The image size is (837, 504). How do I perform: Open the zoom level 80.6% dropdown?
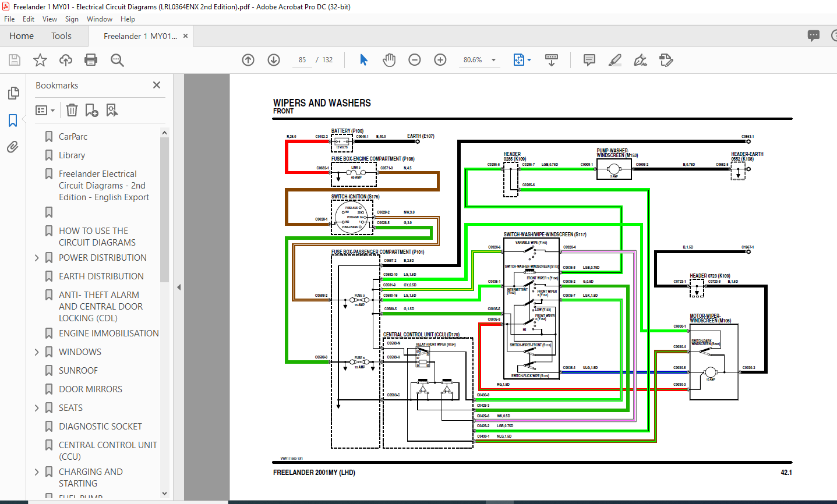coord(480,60)
